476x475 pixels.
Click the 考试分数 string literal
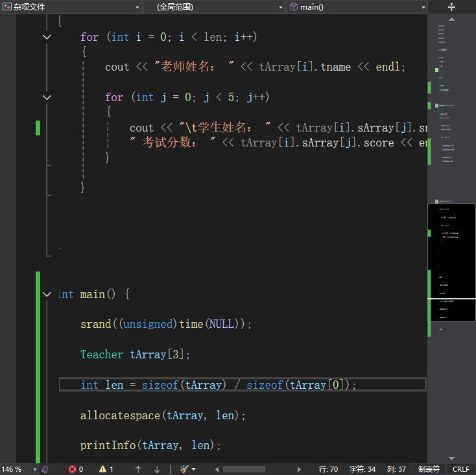coord(173,143)
